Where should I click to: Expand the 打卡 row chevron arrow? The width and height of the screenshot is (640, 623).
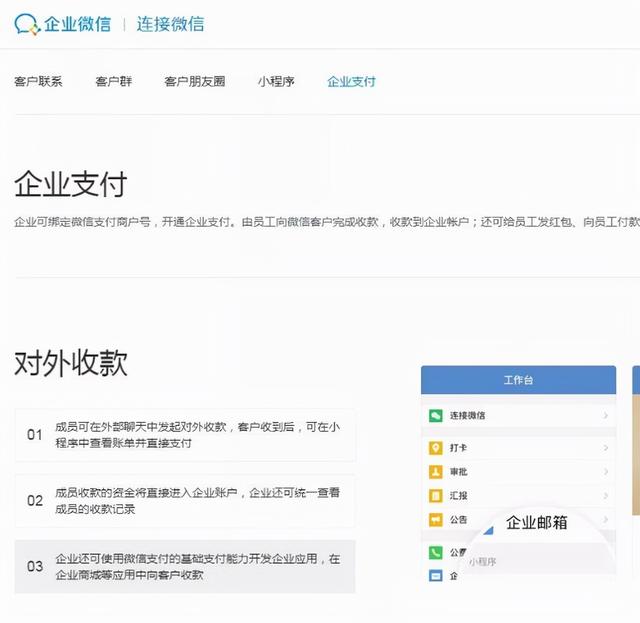tap(605, 448)
